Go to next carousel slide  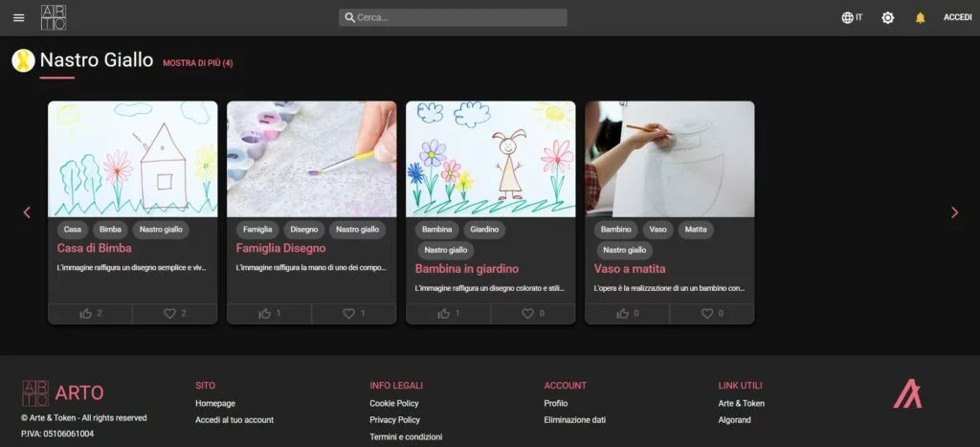pyautogui.click(x=953, y=212)
